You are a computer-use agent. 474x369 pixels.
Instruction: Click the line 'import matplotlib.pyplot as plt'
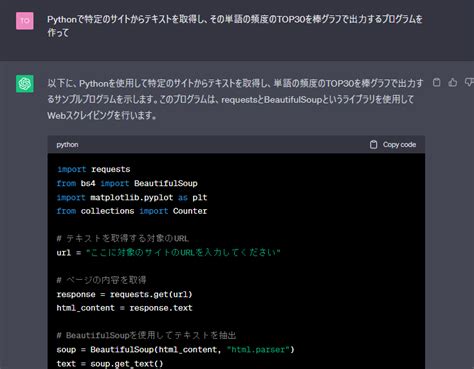[132, 197]
